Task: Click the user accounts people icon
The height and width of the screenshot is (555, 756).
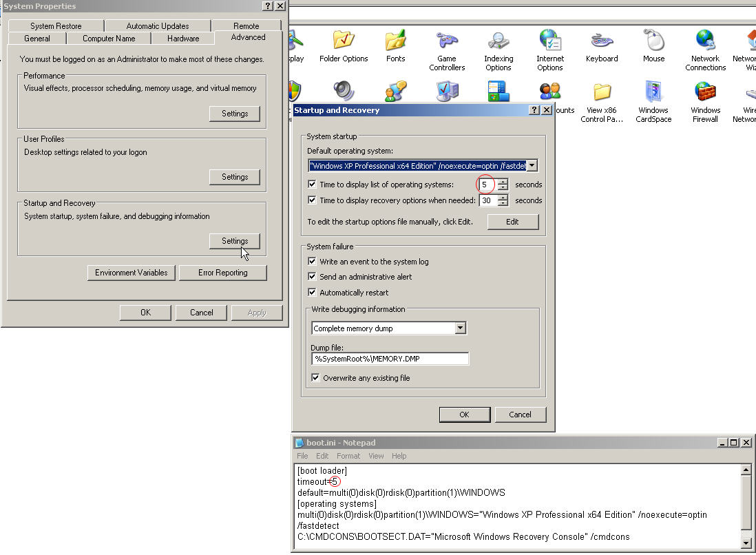Action: pyautogui.click(x=550, y=91)
